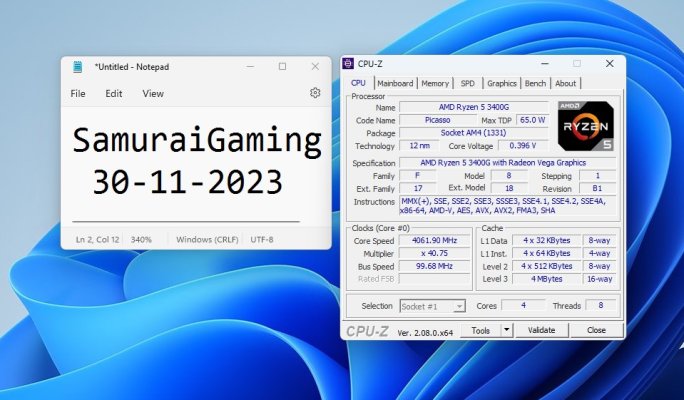Click the Validate button
The width and height of the screenshot is (684, 400).
(x=541, y=330)
